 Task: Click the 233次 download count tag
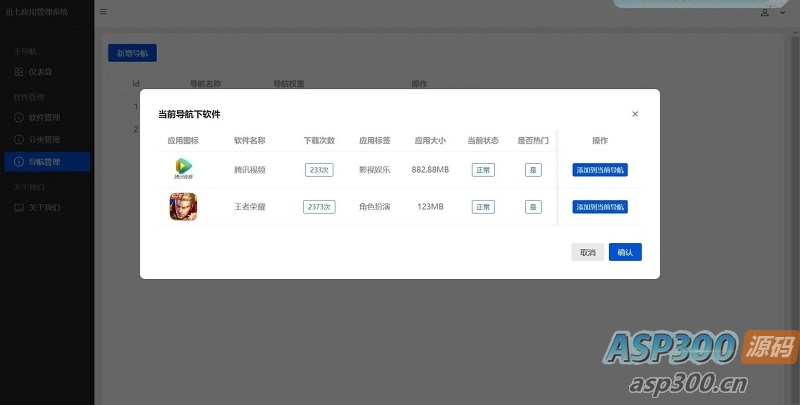tap(319, 170)
